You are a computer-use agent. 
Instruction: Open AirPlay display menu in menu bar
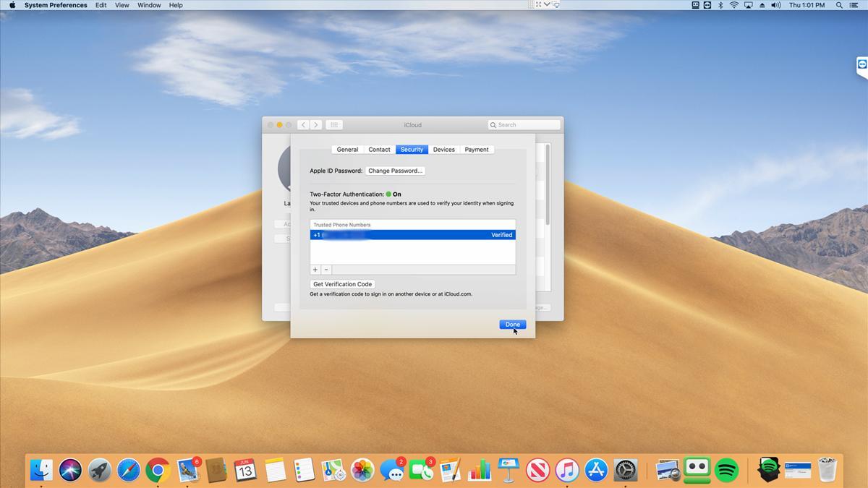[x=748, y=5]
